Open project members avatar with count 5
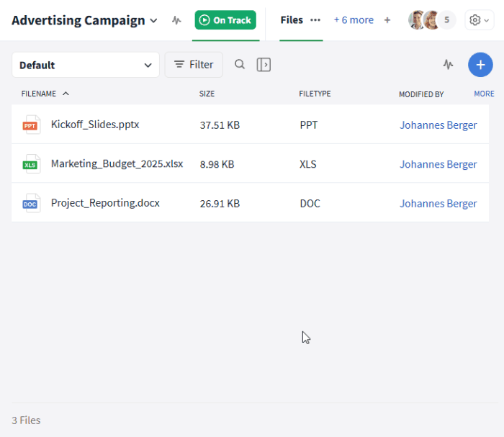Image resolution: width=504 pixels, height=437 pixels. [x=446, y=20]
